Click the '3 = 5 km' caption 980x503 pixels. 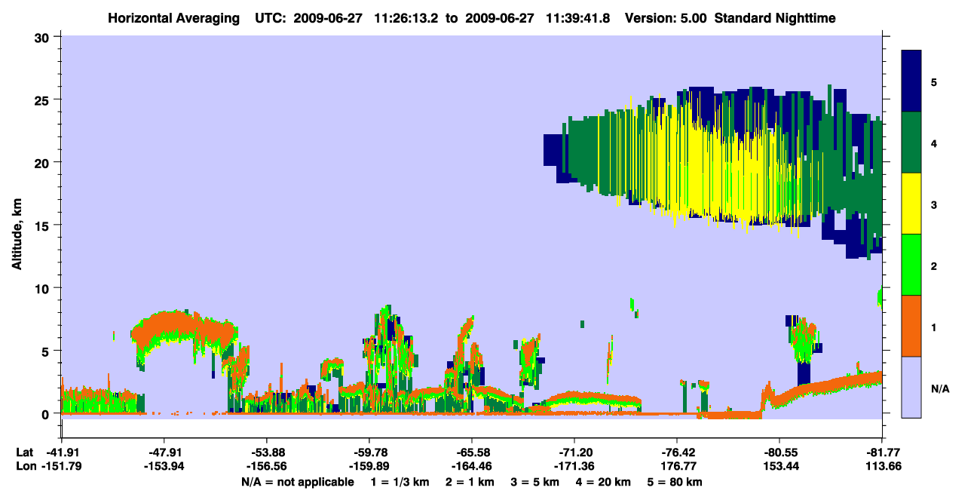click(534, 481)
